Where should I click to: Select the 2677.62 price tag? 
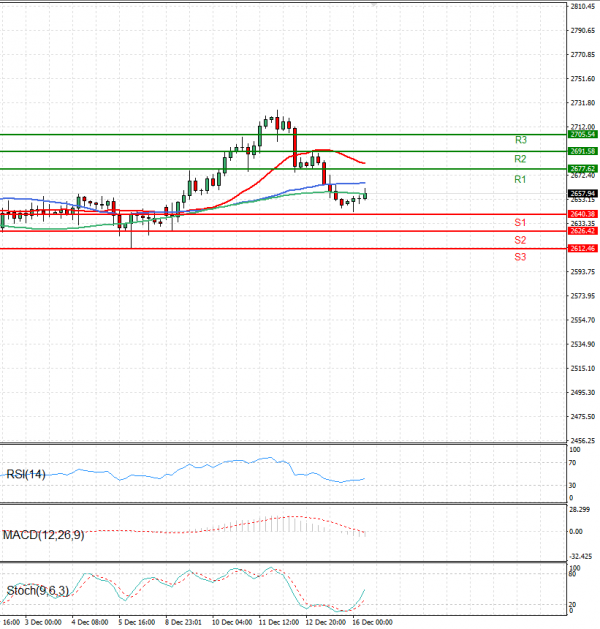point(583,169)
